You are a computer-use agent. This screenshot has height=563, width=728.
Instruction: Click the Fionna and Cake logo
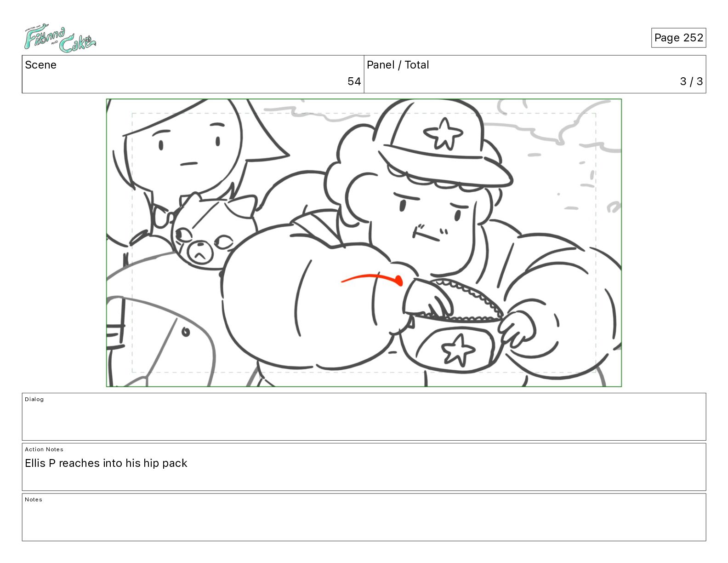[x=60, y=39]
